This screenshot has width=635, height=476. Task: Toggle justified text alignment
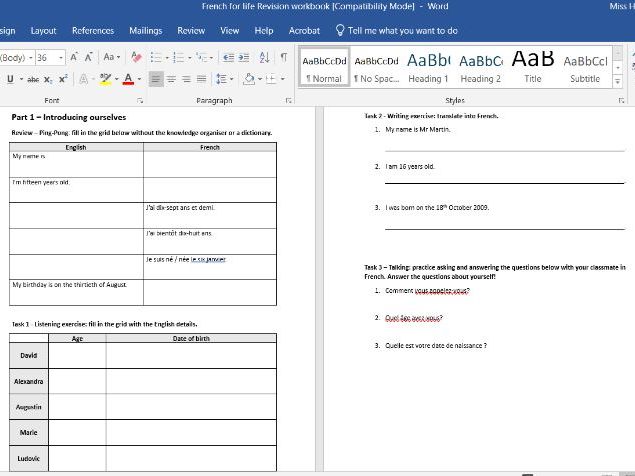(x=201, y=79)
